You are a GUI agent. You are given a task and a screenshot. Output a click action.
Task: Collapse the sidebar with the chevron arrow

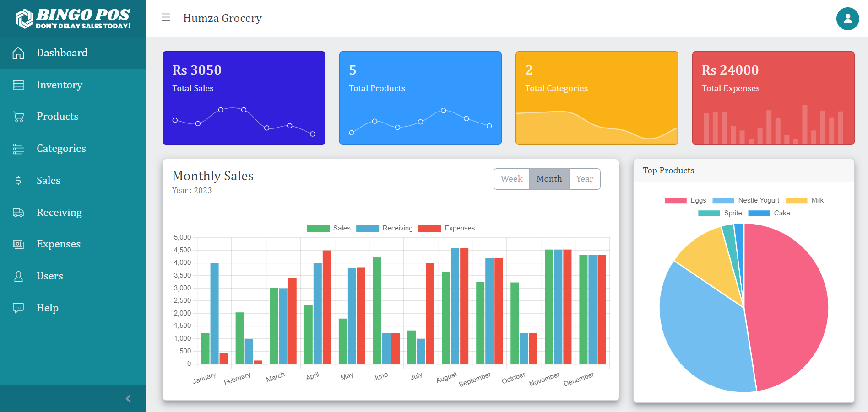point(129,399)
